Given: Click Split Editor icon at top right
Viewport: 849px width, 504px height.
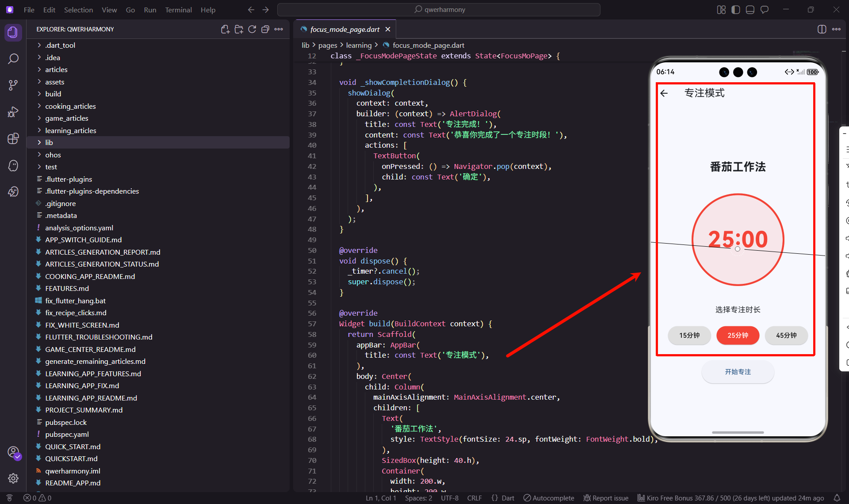Looking at the screenshot, I should (822, 29).
